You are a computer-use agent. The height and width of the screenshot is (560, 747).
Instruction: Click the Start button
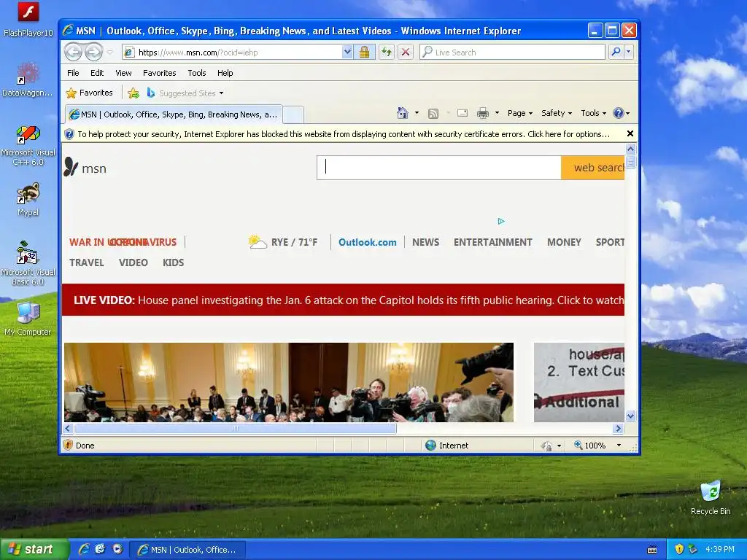coord(34,549)
